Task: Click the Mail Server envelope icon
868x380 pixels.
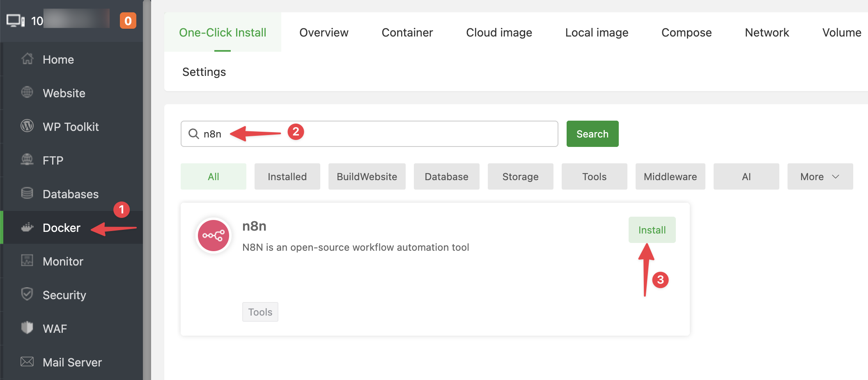Action: 27,362
